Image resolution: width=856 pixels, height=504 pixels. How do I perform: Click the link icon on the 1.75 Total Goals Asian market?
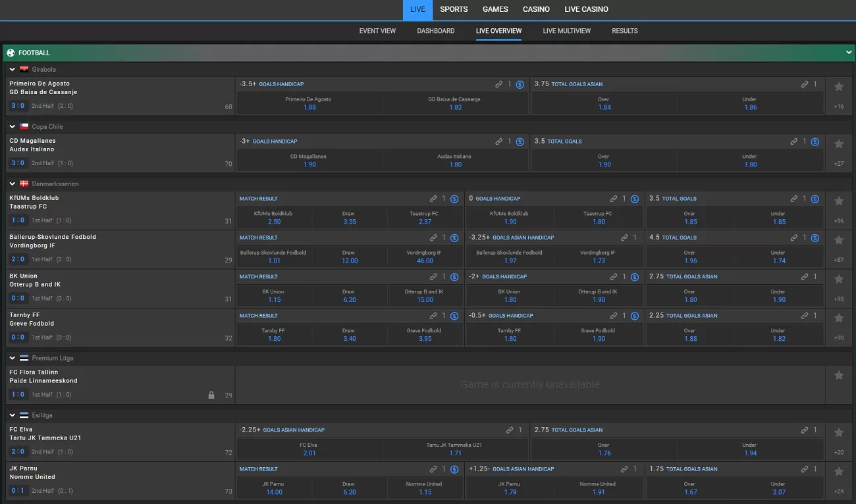pyautogui.click(x=805, y=470)
